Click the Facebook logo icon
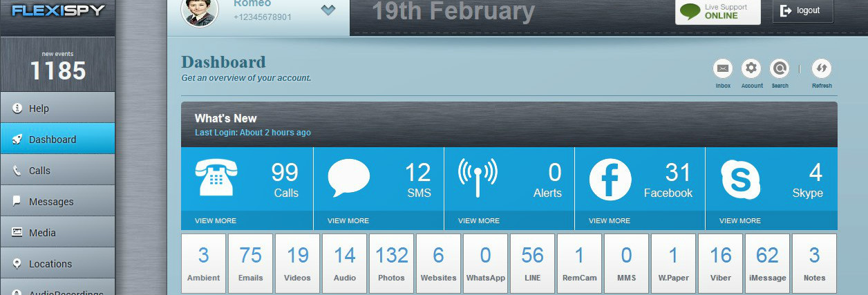 [x=610, y=180]
